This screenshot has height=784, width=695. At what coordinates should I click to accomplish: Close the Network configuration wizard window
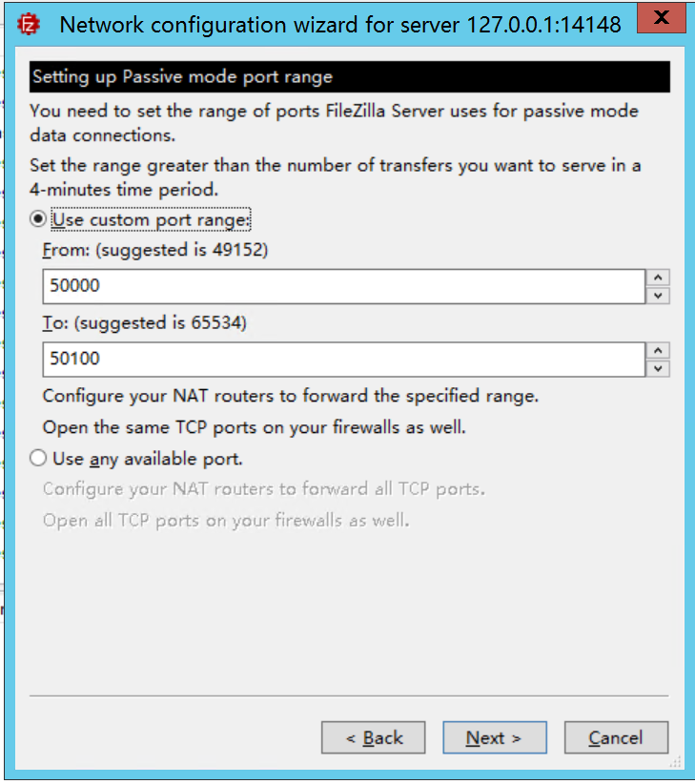(x=661, y=18)
